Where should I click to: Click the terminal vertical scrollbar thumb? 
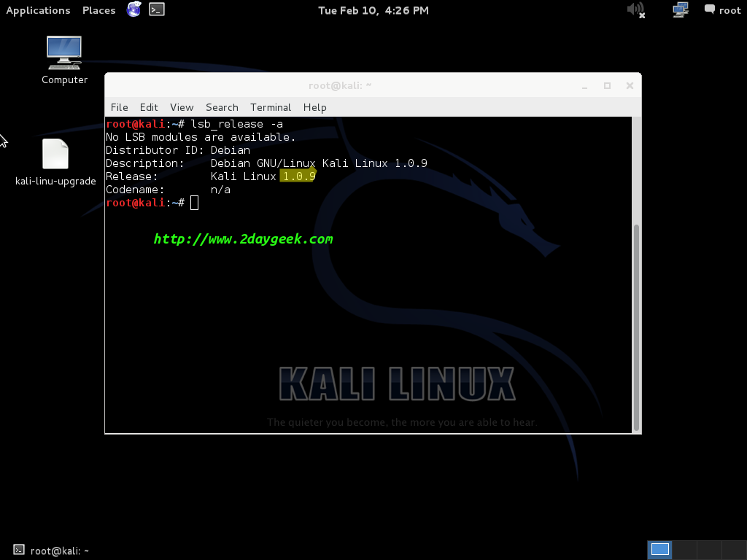pyautogui.click(x=636, y=327)
